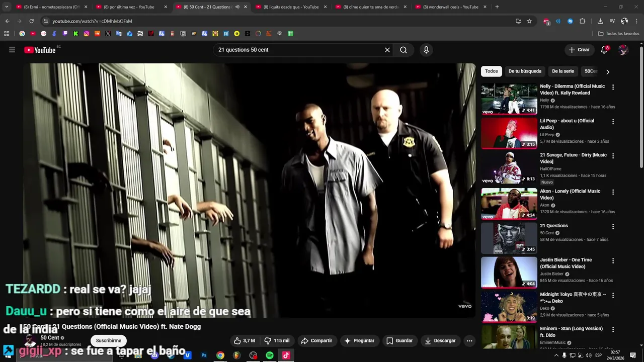Viewport: 644px width, 362px height.
Task: Open the apps grid in bookmarks bar
Action: [x=7, y=34]
